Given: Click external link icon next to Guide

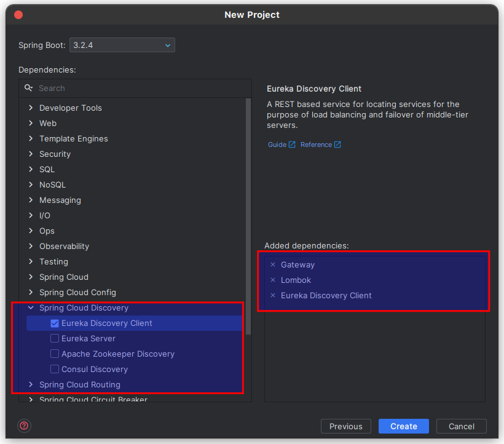Looking at the screenshot, I should point(292,145).
